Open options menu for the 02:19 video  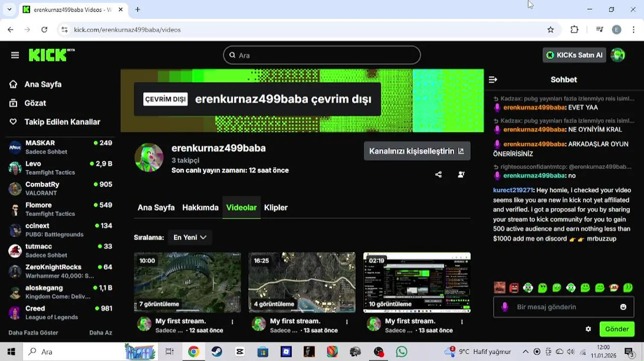coord(462,322)
